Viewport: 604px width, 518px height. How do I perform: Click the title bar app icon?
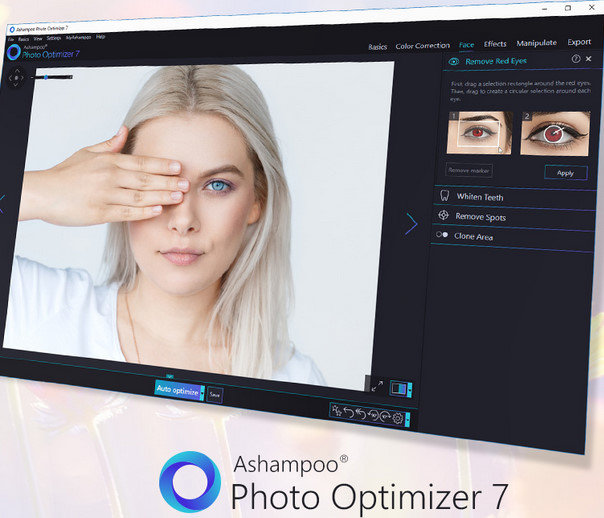tap(12, 30)
